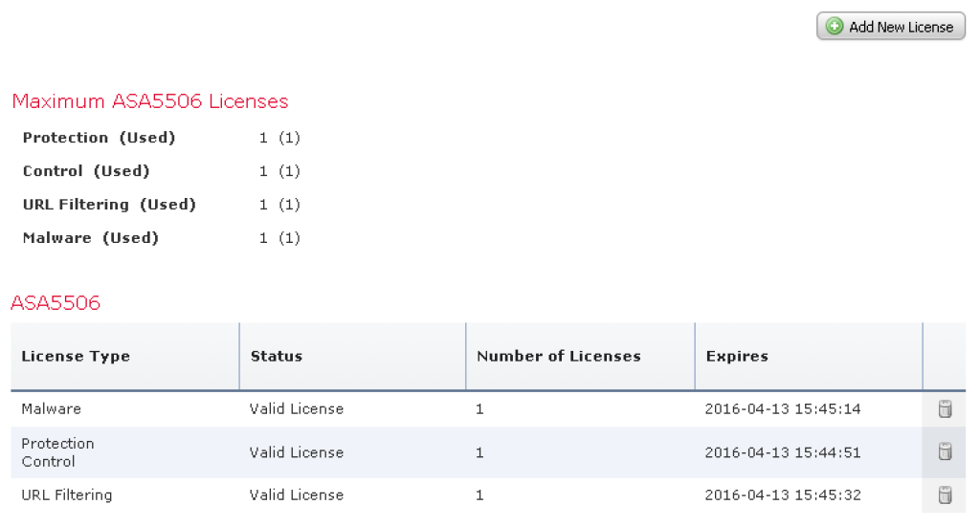The width and height of the screenshot is (980, 527).
Task: Delete the Malware license with trash icon
Action: (945, 409)
